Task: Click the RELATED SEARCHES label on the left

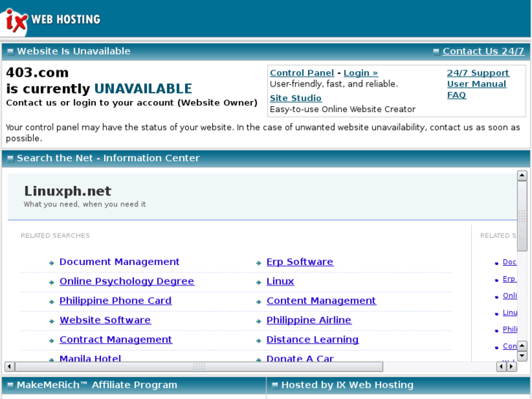Action: pos(56,236)
